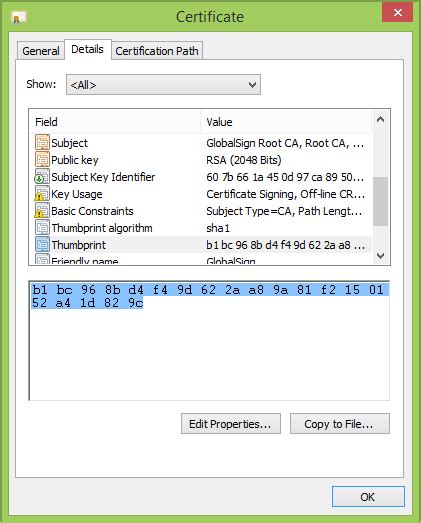Click the Public key field icon

point(42,159)
